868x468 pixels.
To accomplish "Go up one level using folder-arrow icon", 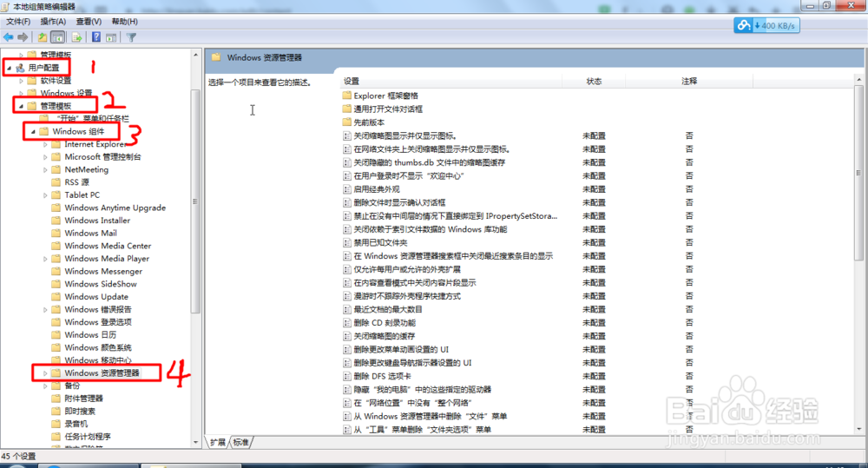I will pos(43,37).
